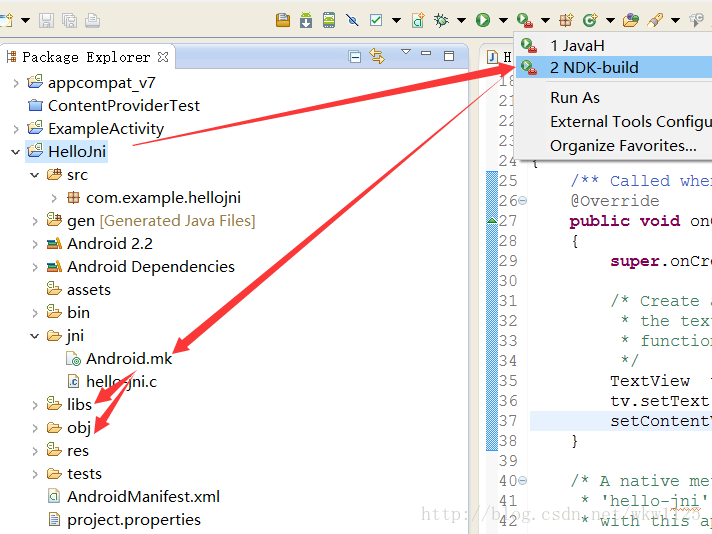This screenshot has width=712, height=534.
Task: Click the New Android XML file icon
Action: point(418,20)
